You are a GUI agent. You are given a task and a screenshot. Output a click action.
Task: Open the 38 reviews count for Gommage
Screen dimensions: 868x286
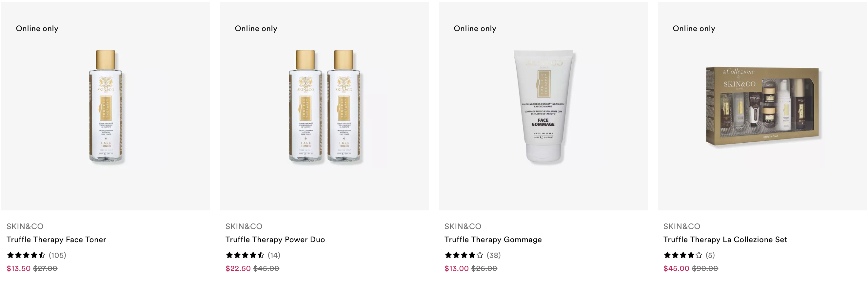tap(494, 255)
